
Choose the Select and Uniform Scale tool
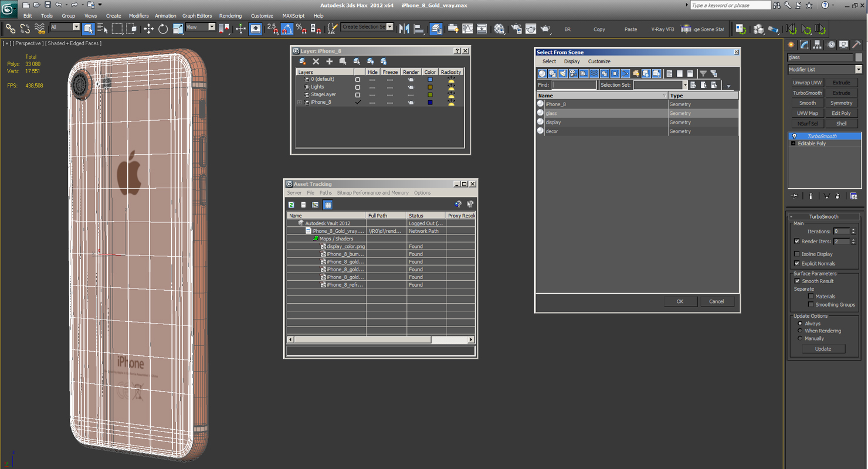click(178, 28)
